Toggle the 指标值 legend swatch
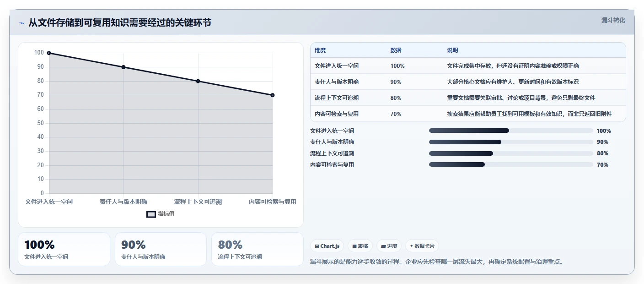644x284 pixels. [x=151, y=214]
